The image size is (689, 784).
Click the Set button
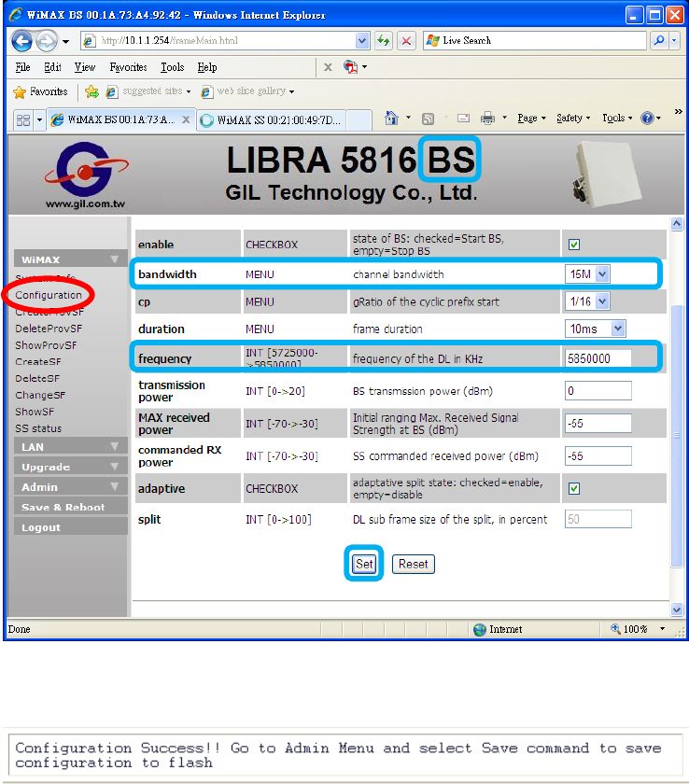tap(364, 564)
